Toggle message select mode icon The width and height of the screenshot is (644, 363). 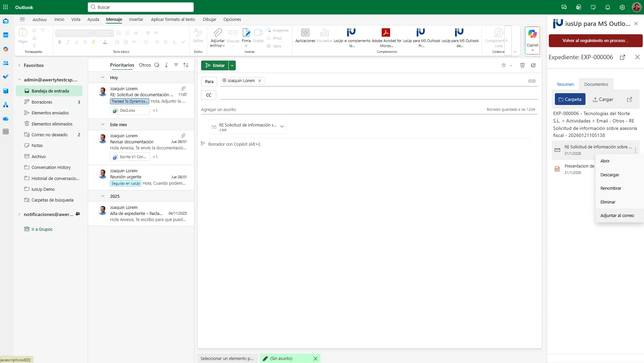point(157,65)
